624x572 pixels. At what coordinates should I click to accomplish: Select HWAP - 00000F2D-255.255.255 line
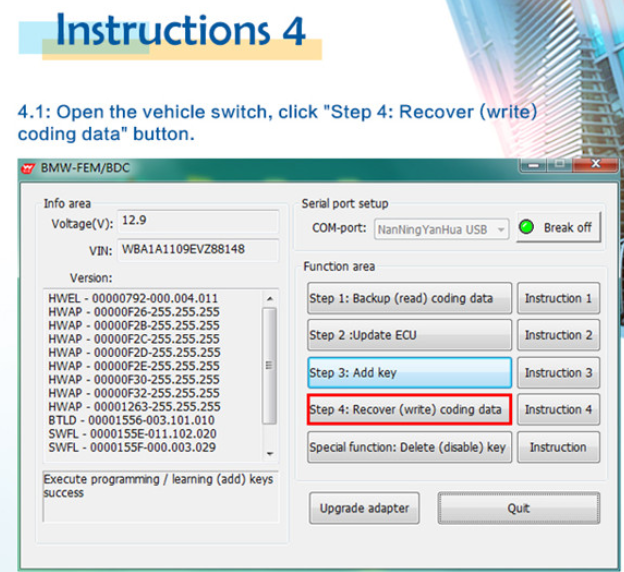pos(134,353)
